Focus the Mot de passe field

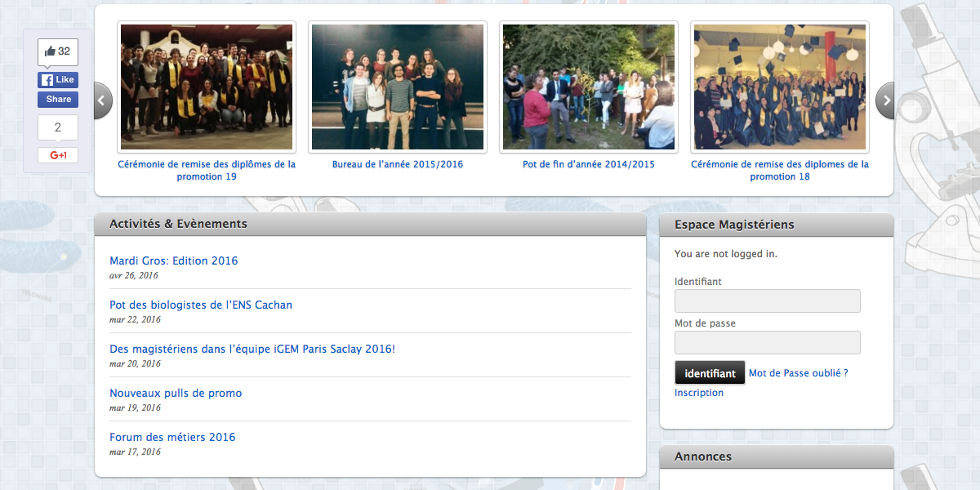coord(767,342)
